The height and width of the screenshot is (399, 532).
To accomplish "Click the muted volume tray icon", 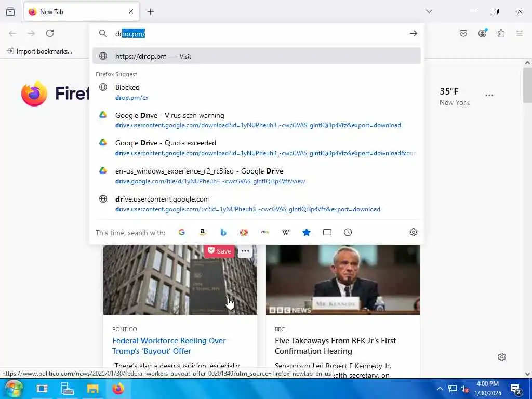I will click(464, 389).
